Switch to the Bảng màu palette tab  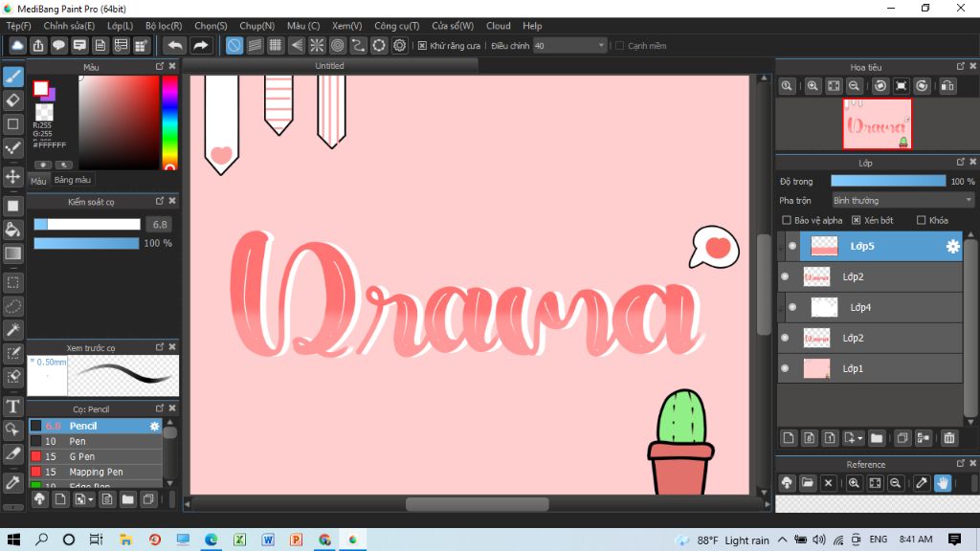pyautogui.click(x=73, y=180)
